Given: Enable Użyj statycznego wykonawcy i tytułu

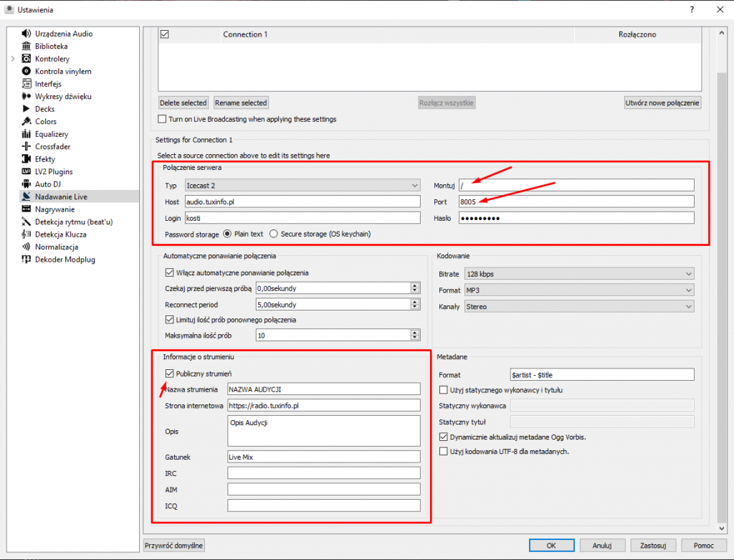Looking at the screenshot, I should 443,389.
